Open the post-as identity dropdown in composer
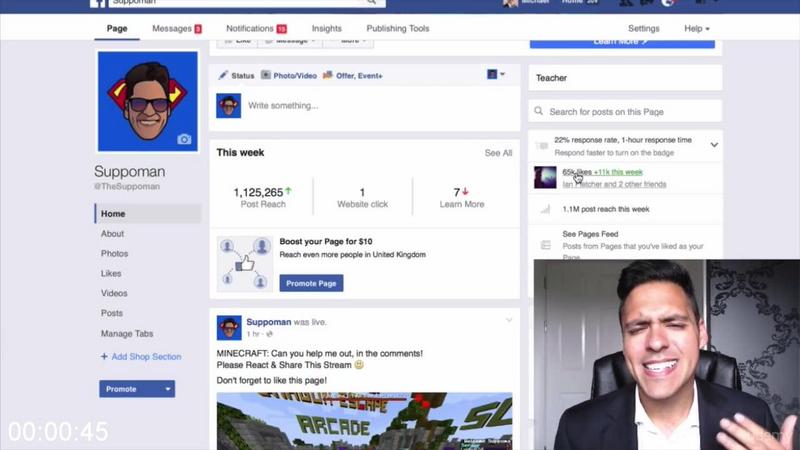This screenshot has width=800, height=450. 495,74
